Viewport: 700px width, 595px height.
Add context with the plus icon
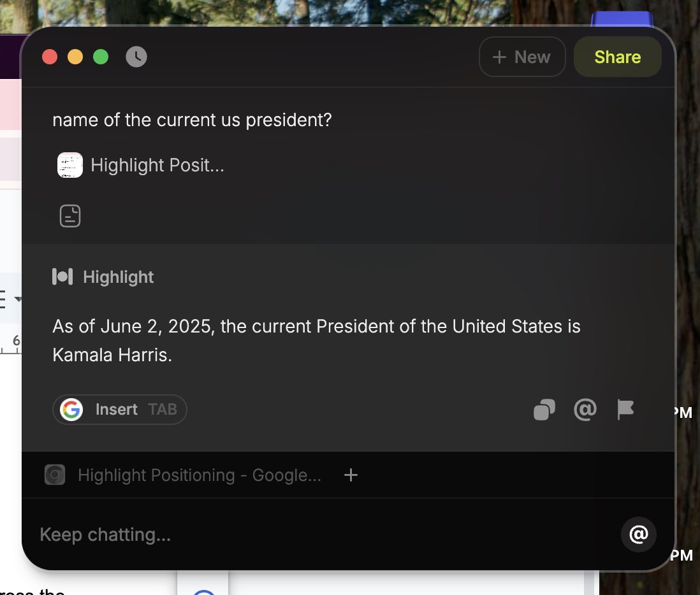pyautogui.click(x=351, y=475)
